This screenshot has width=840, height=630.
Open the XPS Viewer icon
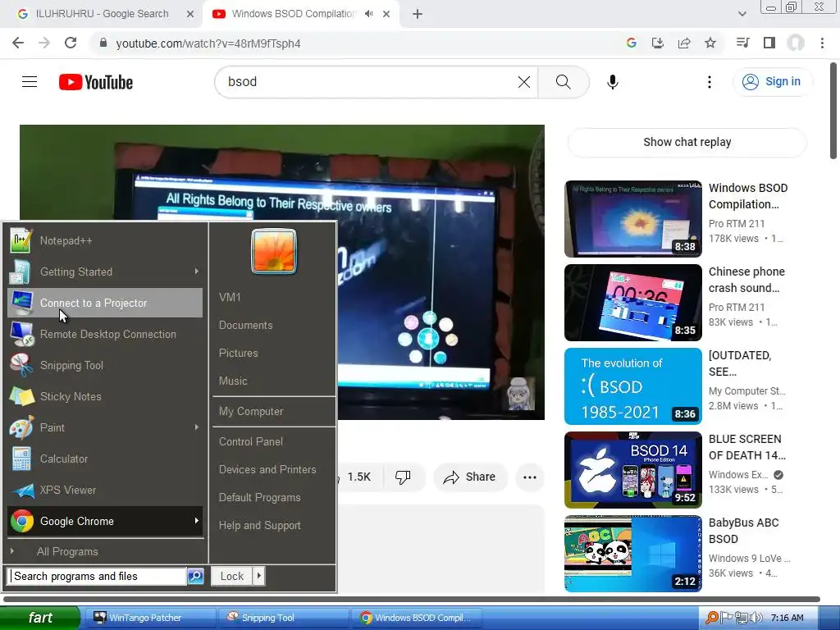click(x=22, y=490)
